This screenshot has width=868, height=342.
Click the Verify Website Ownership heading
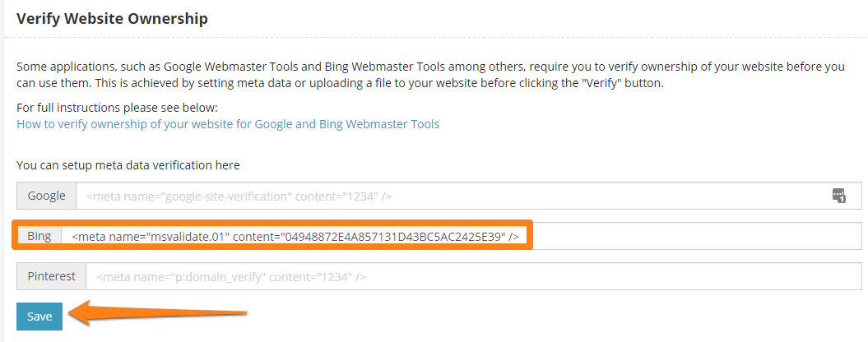point(112,17)
